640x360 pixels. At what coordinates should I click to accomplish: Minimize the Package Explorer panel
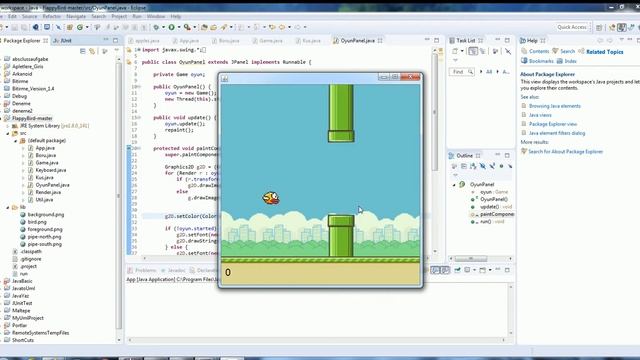(106, 40)
